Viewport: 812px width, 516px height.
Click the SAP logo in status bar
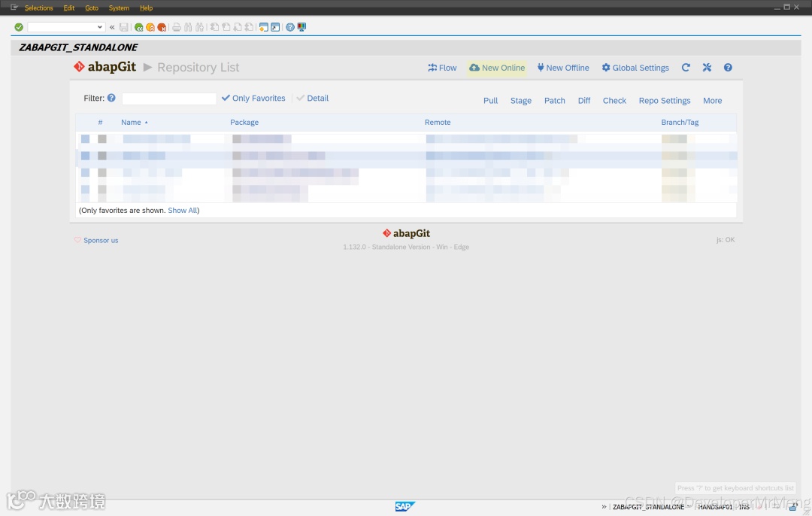coord(405,506)
